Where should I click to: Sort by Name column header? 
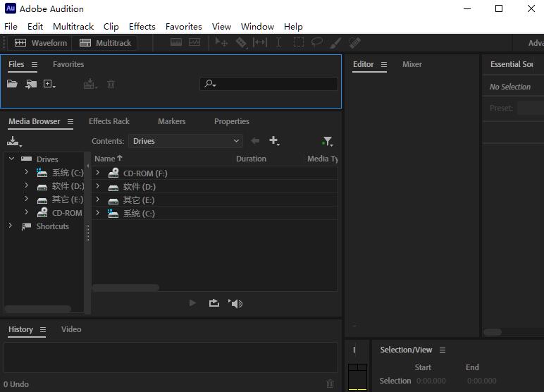pyautogui.click(x=109, y=159)
